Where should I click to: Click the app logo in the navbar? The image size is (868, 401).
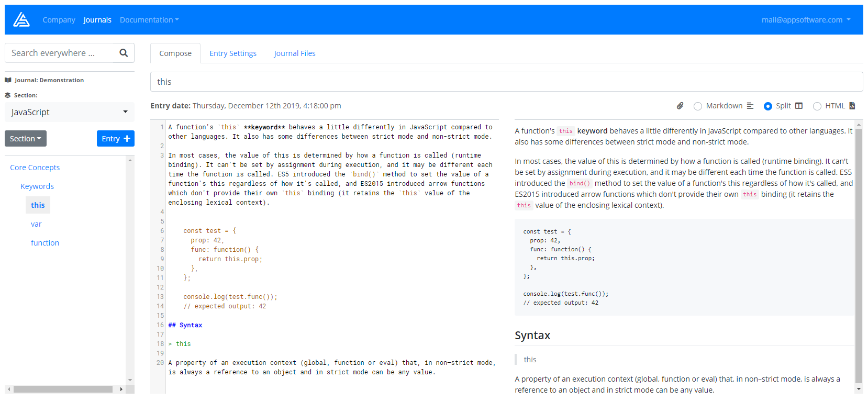(21, 19)
